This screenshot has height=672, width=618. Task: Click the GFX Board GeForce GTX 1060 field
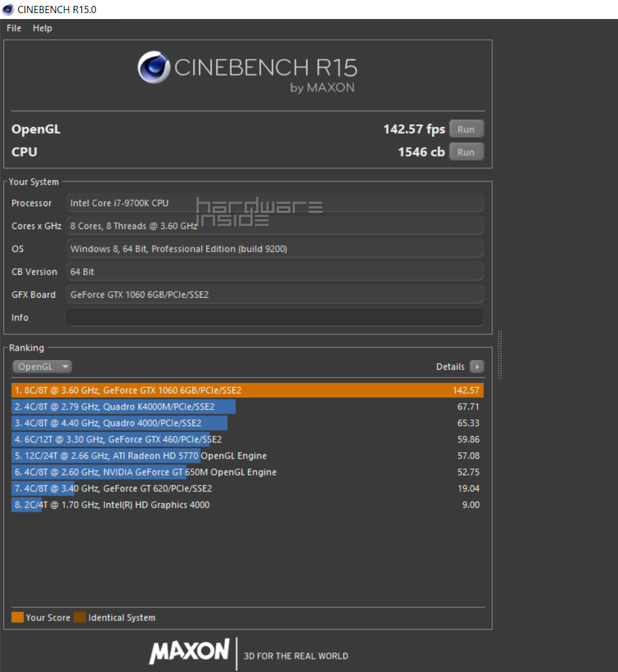click(275, 295)
